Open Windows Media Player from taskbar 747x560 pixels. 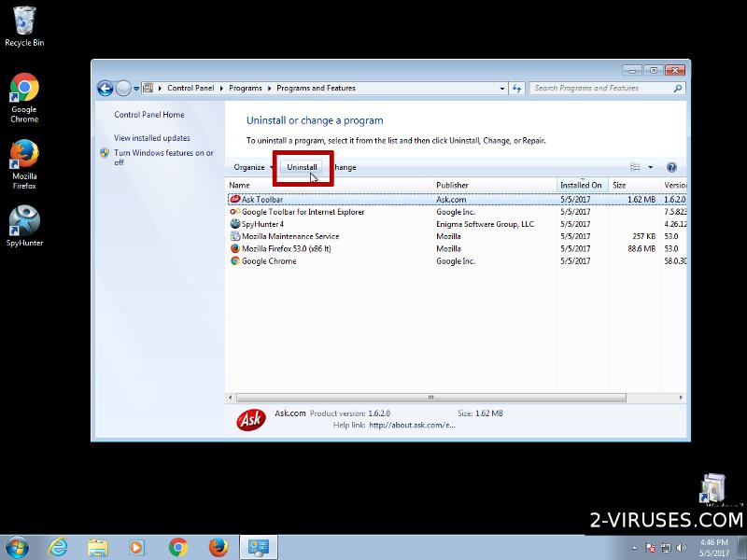pyautogui.click(x=137, y=546)
